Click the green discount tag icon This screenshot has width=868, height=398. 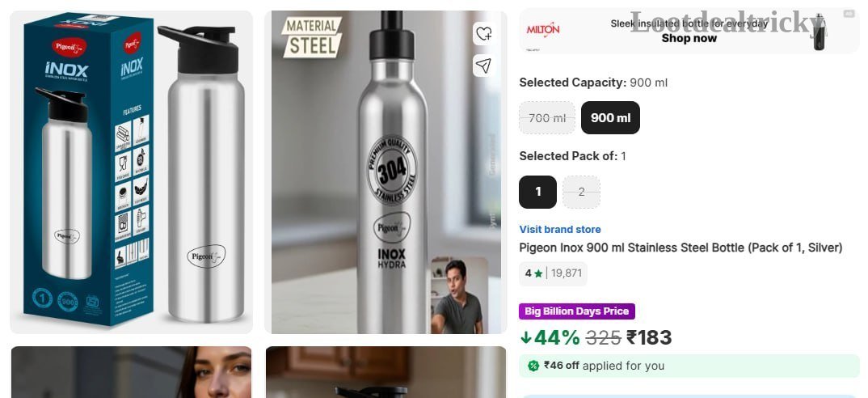point(533,366)
